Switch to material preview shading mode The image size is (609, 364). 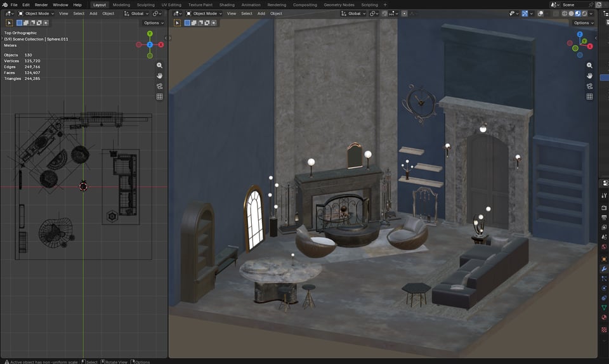577,13
